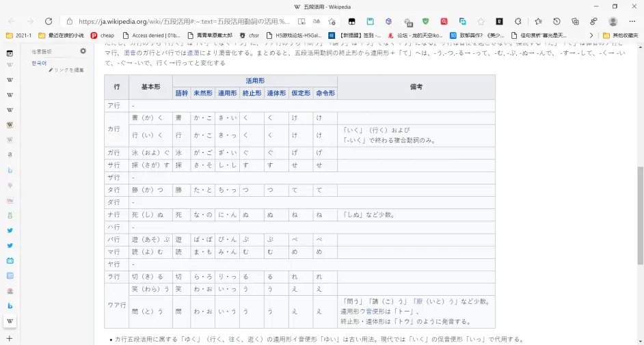Click the globe with pause extension
This screenshot has height=345, width=644.
pyautogui.click(x=408, y=22)
